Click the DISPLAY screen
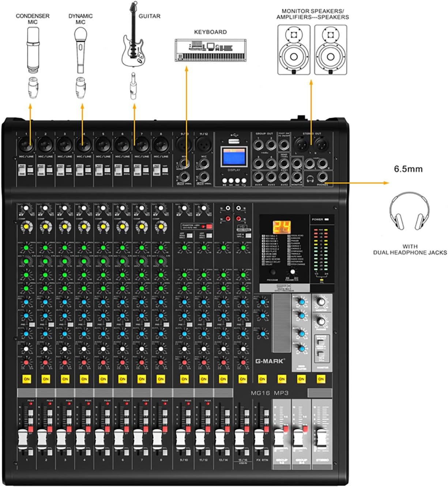Image resolution: width=448 pixels, height=487 pixels. (234, 156)
